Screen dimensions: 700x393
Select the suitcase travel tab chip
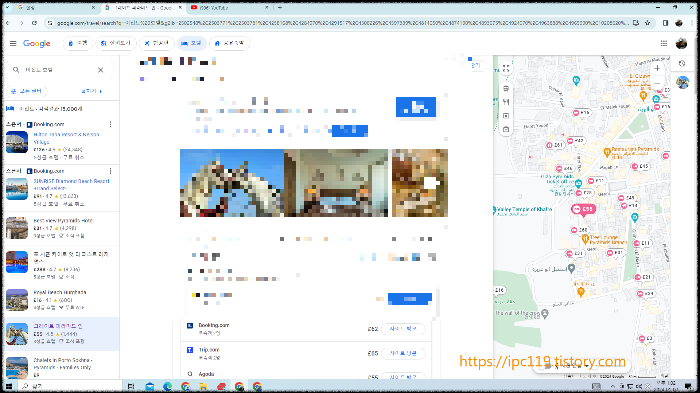pyautogui.click(x=78, y=43)
